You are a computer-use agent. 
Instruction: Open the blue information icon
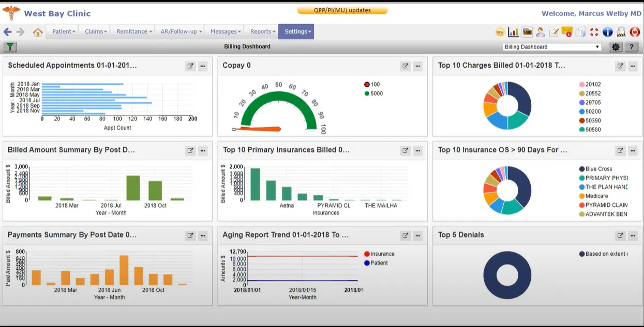(x=607, y=32)
